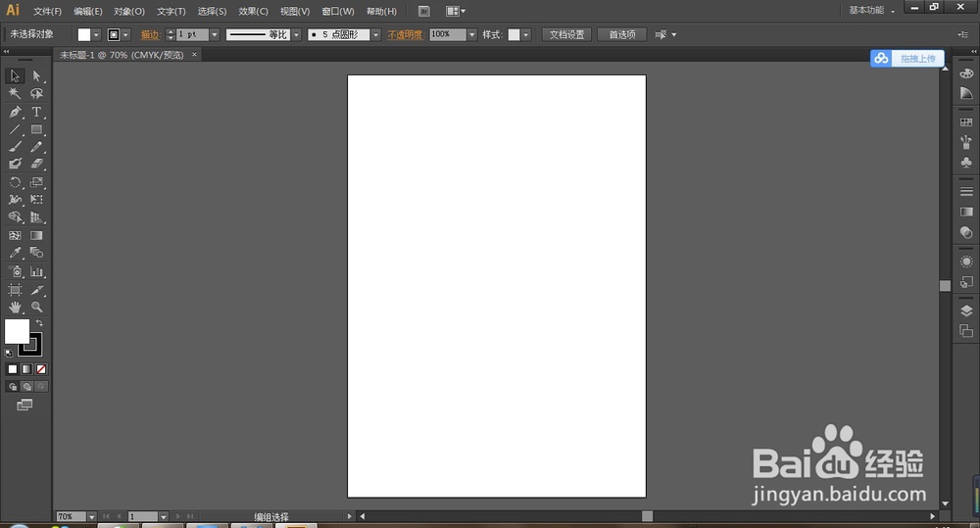Click the stroke weight stepper arrows
The image size is (980, 528).
(170, 35)
